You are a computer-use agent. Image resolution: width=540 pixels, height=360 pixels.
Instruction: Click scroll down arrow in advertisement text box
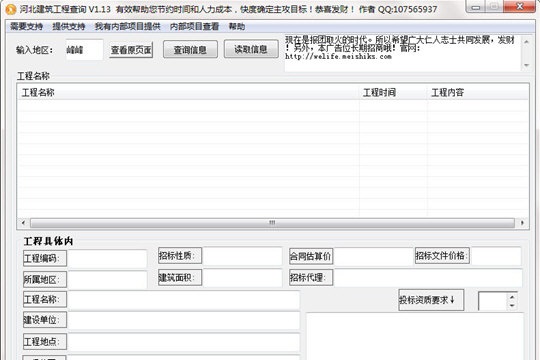click(x=526, y=65)
